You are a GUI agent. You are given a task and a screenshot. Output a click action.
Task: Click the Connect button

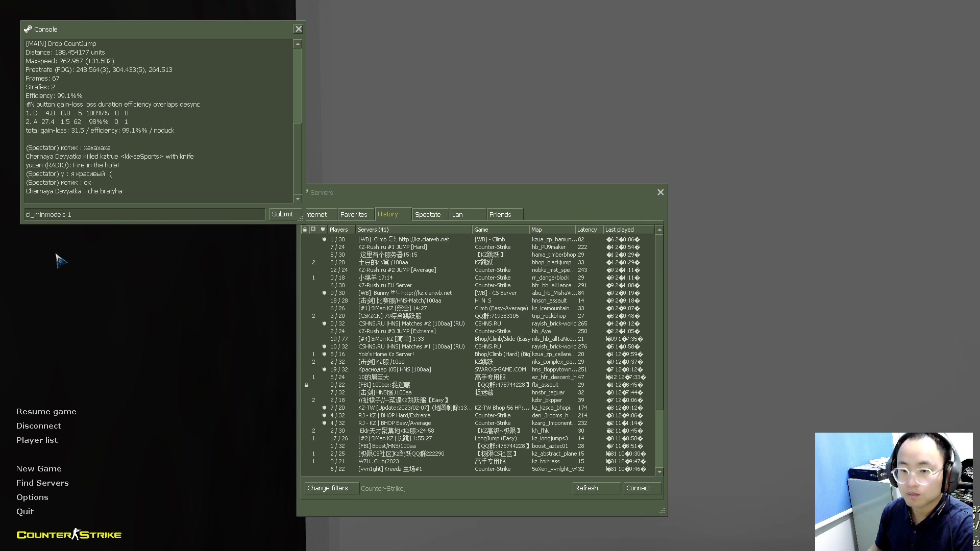click(x=642, y=488)
